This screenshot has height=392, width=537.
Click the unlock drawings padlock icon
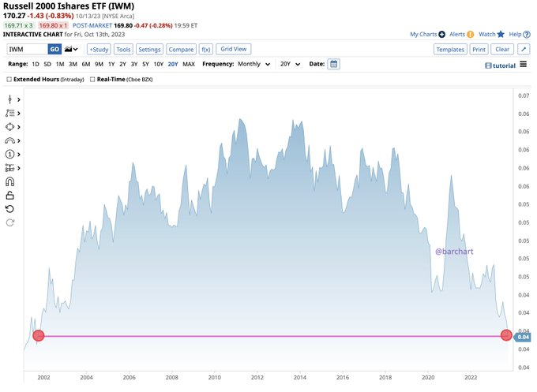point(10,195)
